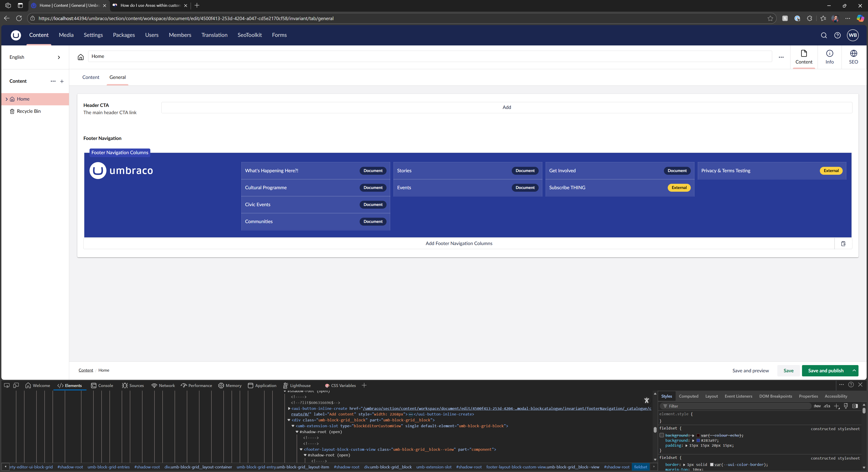
Task: Activate the inspect element picker in DevTools
Action: (6, 385)
